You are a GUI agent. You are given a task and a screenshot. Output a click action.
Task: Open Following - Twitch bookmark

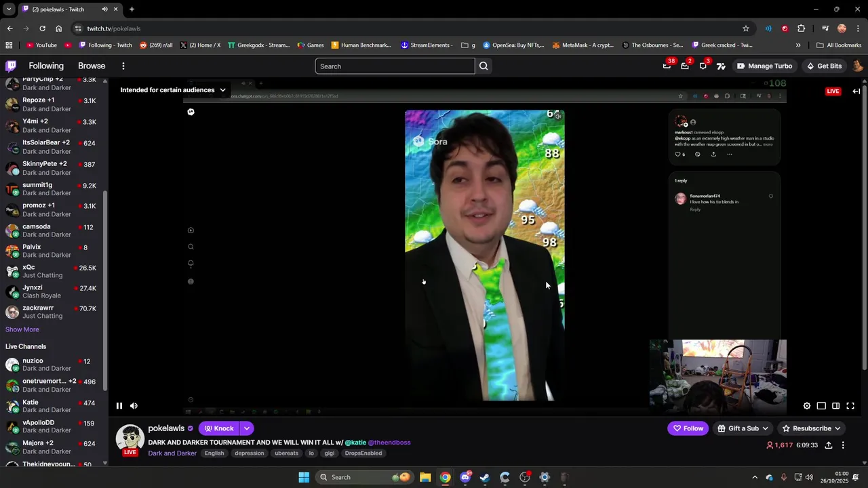(x=105, y=45)
